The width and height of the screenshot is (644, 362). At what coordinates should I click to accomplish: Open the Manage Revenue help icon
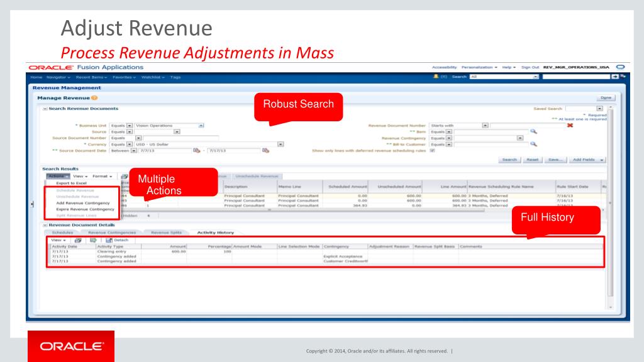(x=94, y=97)
